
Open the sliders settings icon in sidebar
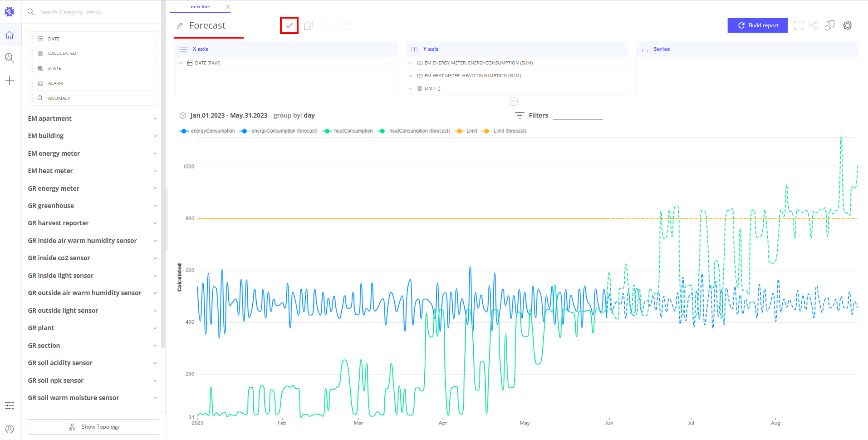click(10, 405)
